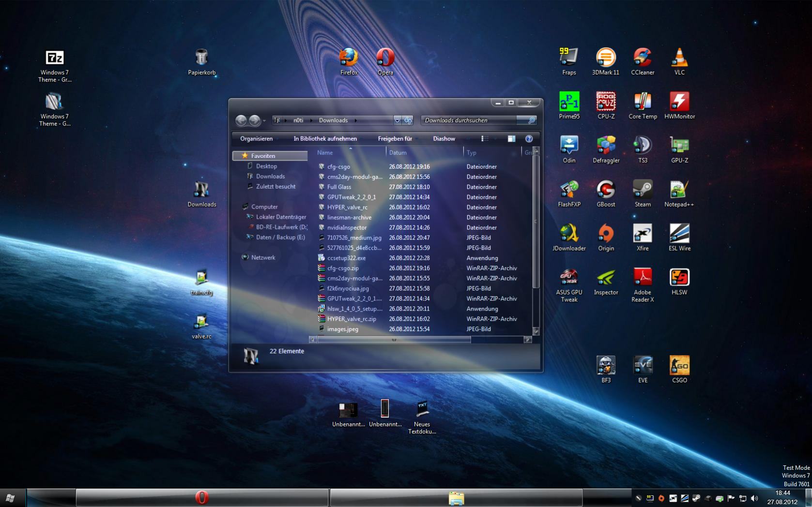Select the Odin desktop icon
This screenshot has width=812, height=507.
coord(569,149)
